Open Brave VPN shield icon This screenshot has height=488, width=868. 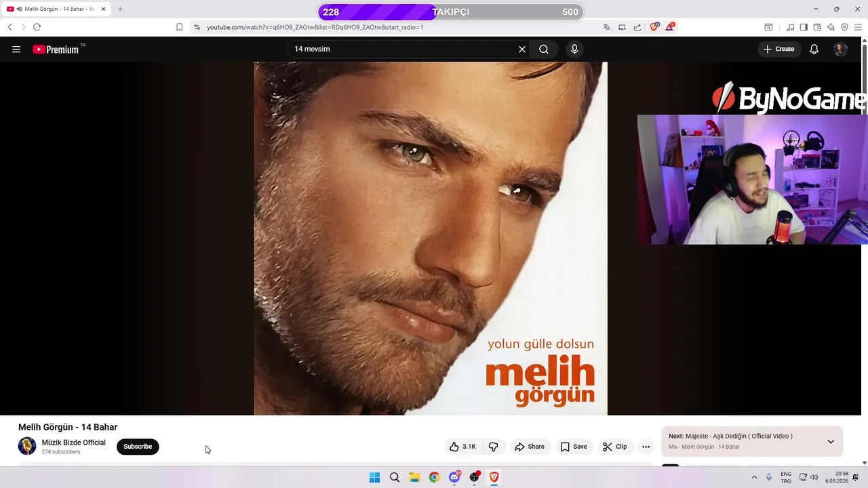tap(844, 27)
